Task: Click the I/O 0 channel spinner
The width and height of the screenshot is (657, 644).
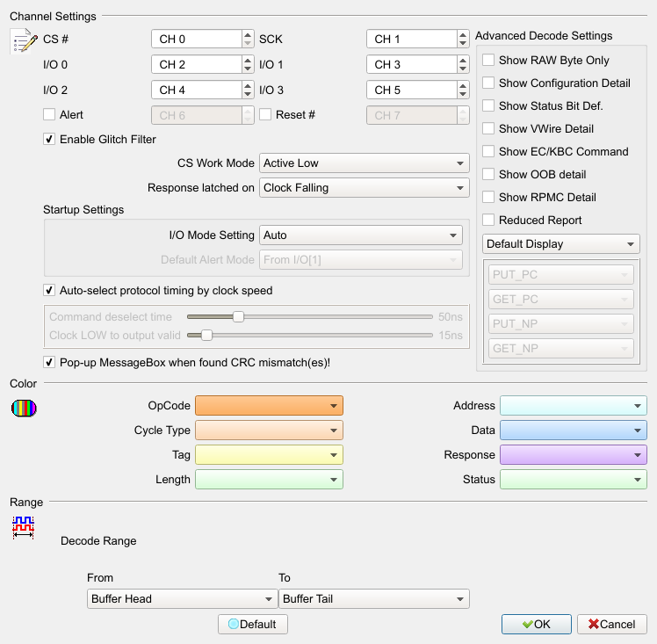Action: (x=248, y=64)
